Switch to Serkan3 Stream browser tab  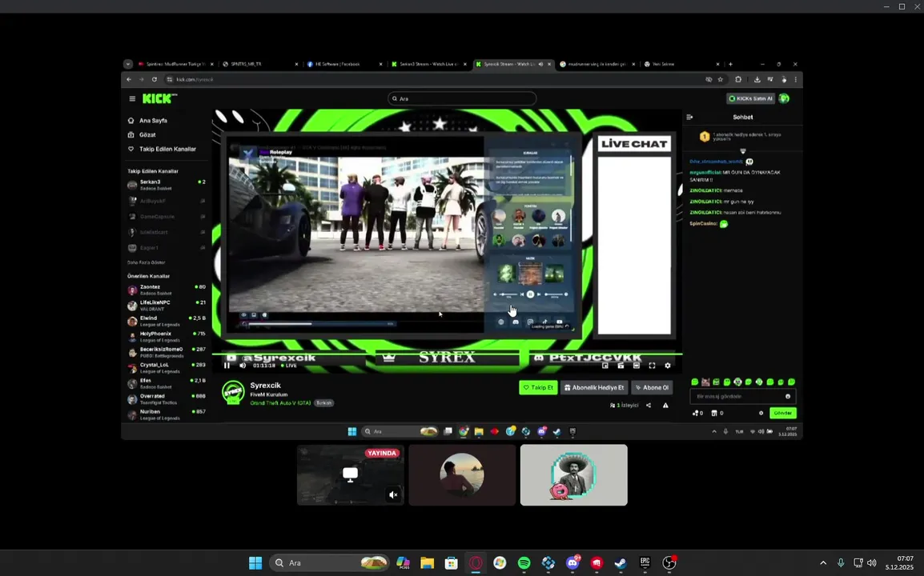(x=429, y=64)
